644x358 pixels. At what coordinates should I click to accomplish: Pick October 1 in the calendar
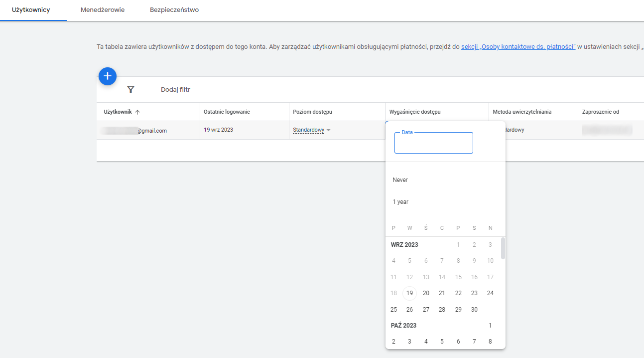point(490,325)
